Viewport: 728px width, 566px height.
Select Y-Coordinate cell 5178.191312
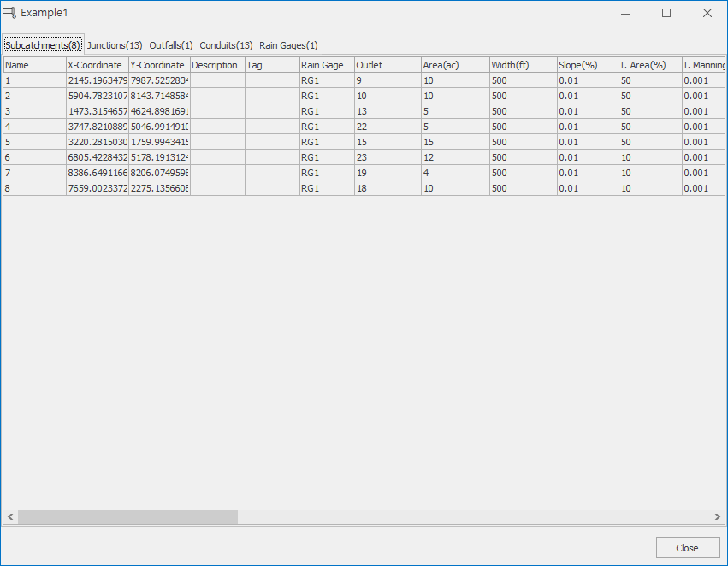point(159,156)
